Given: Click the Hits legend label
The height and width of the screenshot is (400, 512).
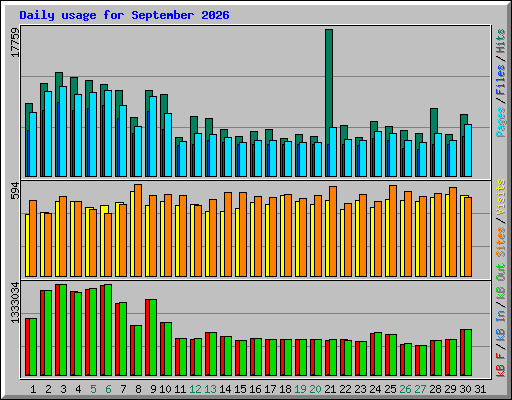Looking at the screenshot, I should 501,41.
